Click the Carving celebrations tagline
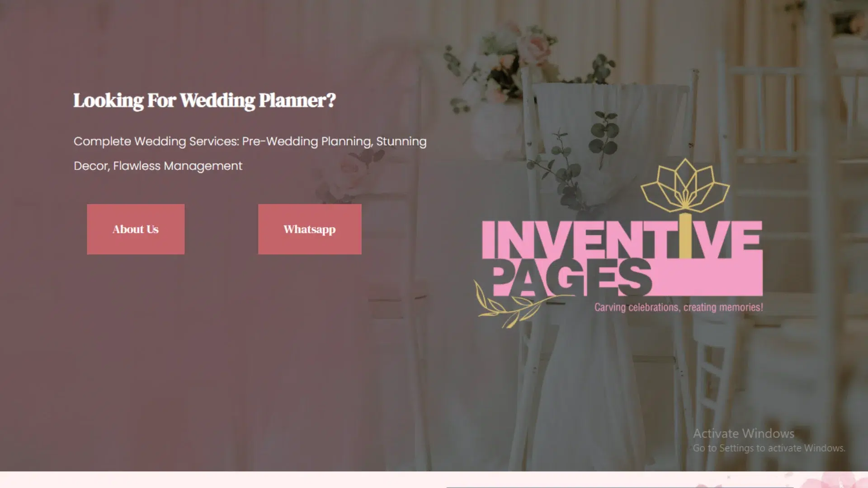This screenshot has width=868, height=488. [679, 307]
